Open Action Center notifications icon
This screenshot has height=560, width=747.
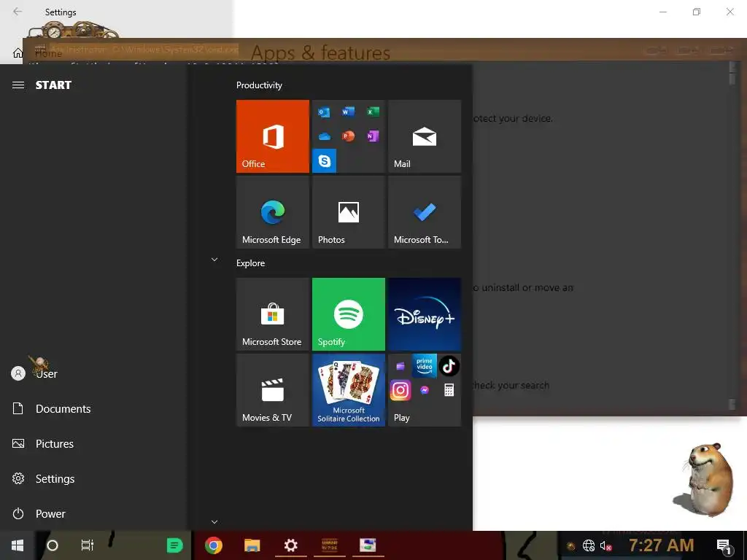point(724,546)
